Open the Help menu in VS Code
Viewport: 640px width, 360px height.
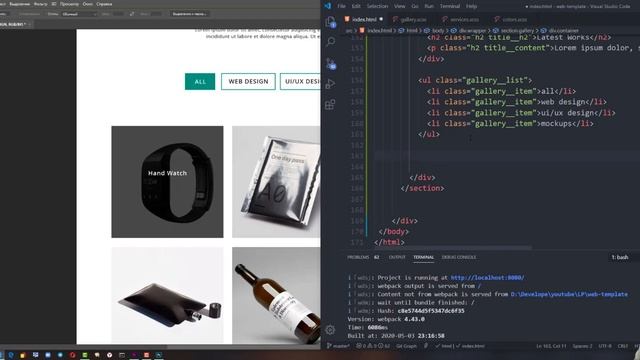471,6
